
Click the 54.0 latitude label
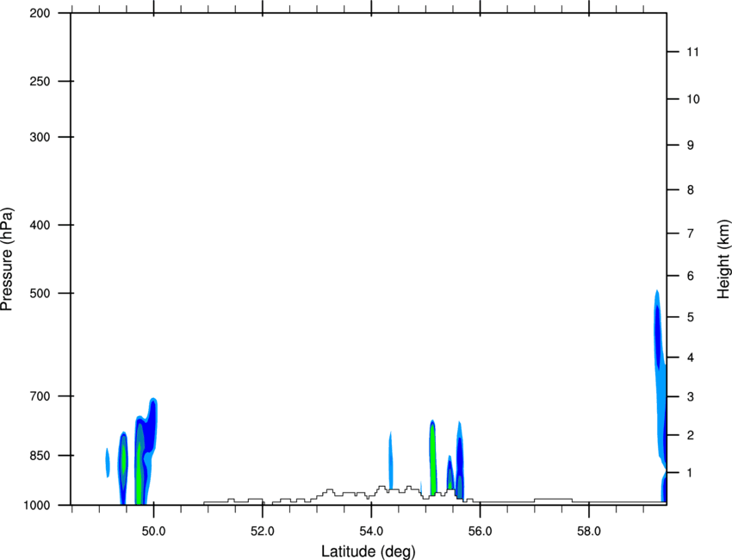pos(371,532)
